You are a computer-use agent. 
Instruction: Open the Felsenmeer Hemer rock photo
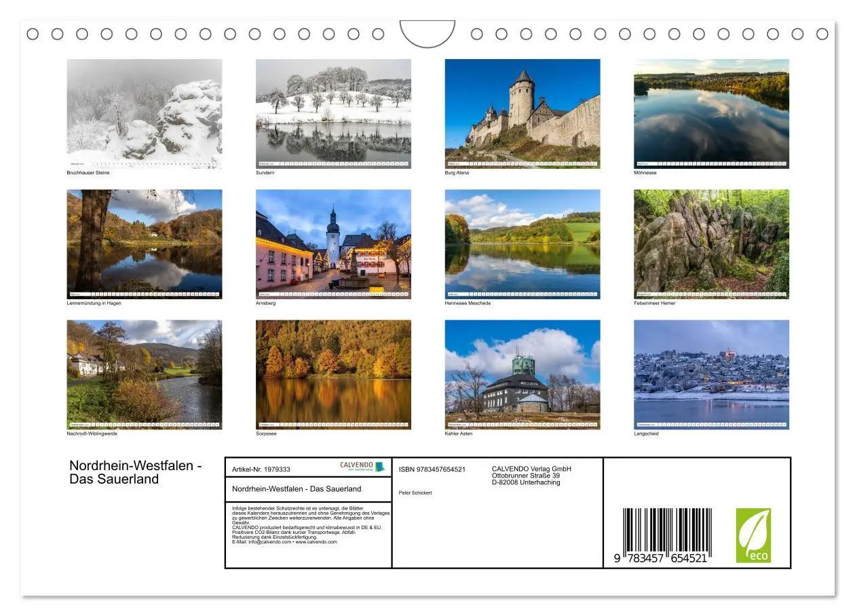[x=711, y=244]
